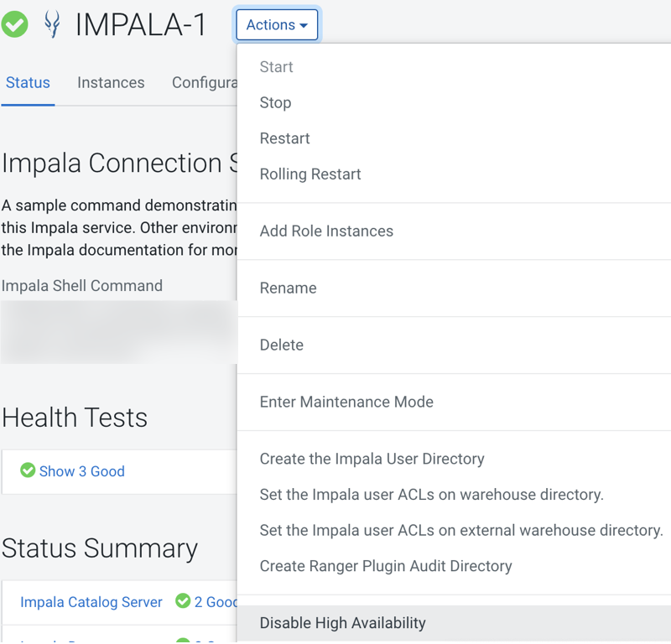Select Rolling Restart option

click(x=312, y=174)
